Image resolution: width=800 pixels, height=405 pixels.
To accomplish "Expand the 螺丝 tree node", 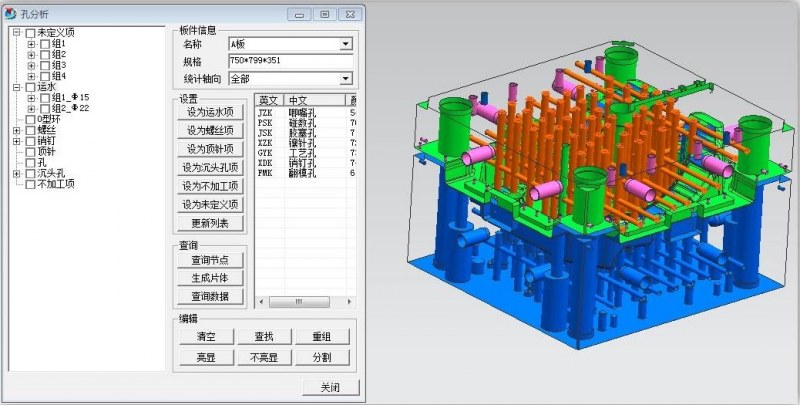I will pyautogui.click(x=16, y=130).
